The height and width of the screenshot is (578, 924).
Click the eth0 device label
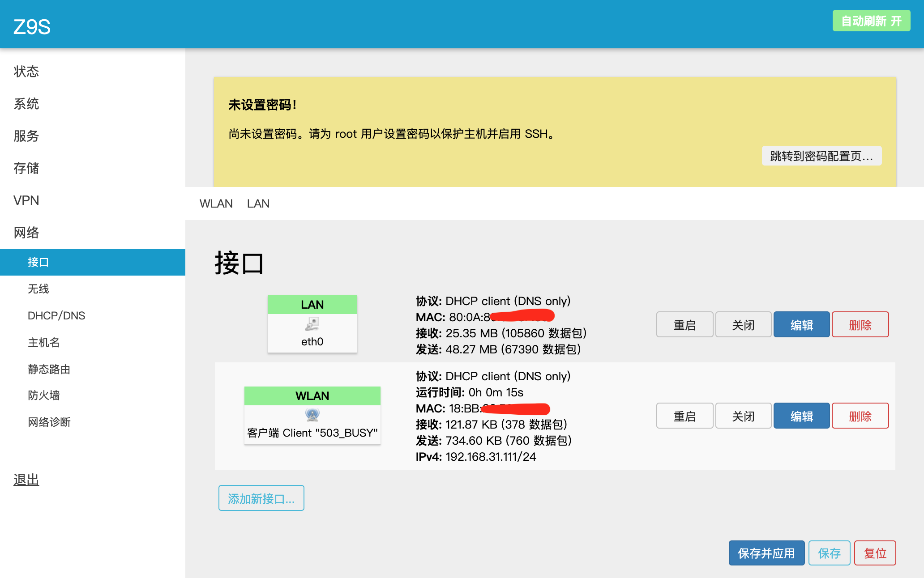pyautogui.click(x=312, y=342)
